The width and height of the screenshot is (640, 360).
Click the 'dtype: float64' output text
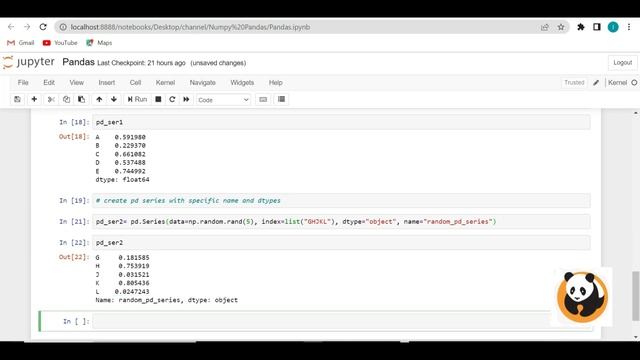(122, 180)
